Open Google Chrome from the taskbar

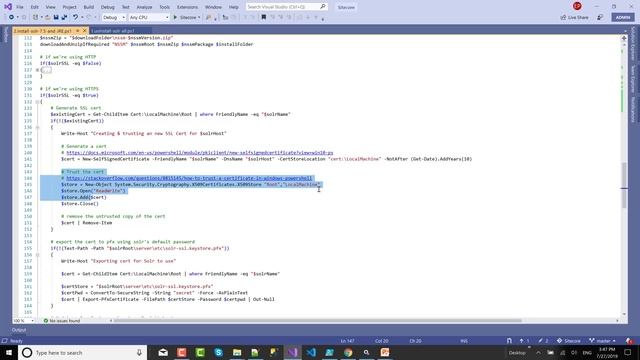tap(348, 353)
